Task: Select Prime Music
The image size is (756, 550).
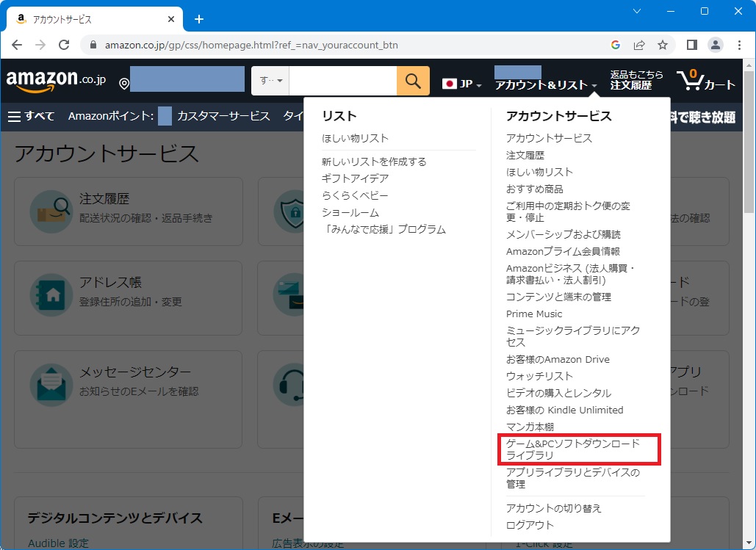Action: coord(534,314)
